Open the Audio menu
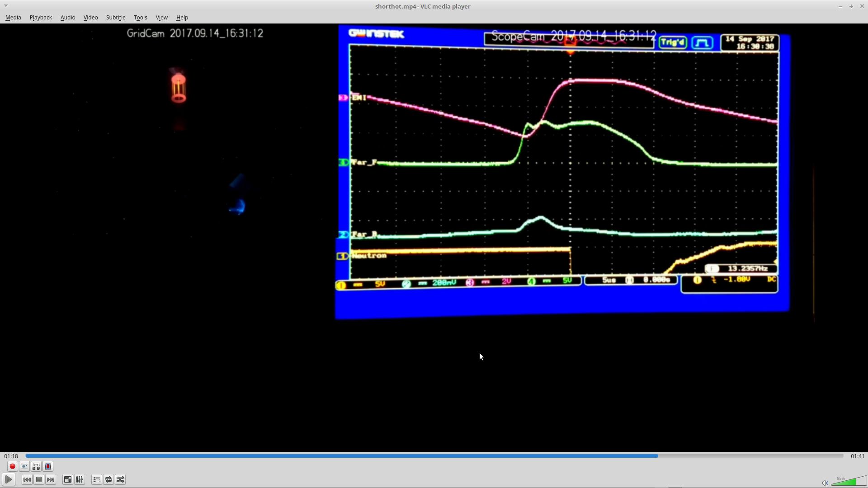Screen dimensions: 868x488 click(68, 17)
